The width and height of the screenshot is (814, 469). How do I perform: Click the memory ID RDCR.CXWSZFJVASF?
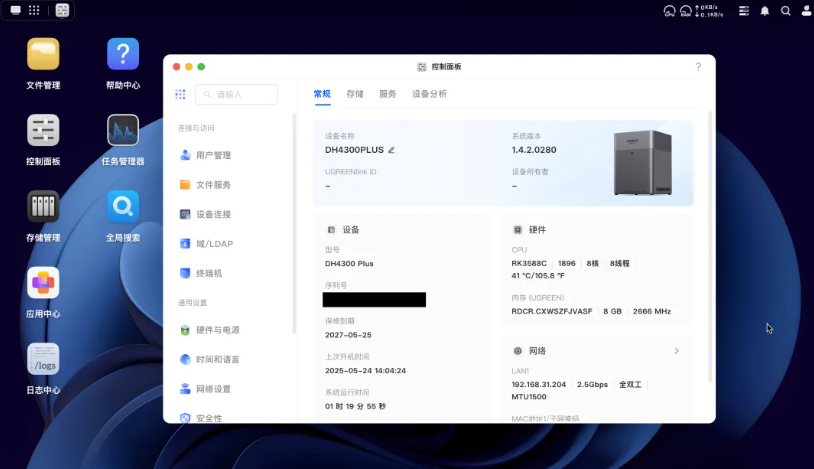(x=552, y=312)
